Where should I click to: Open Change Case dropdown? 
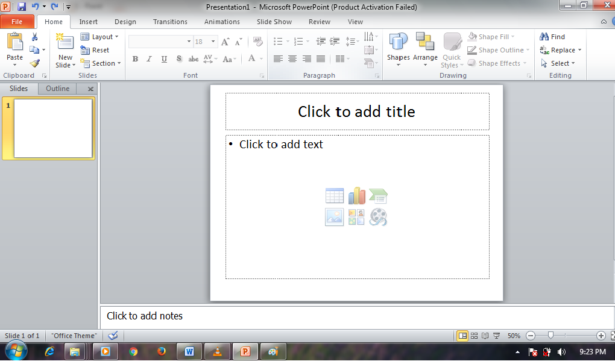230,59
